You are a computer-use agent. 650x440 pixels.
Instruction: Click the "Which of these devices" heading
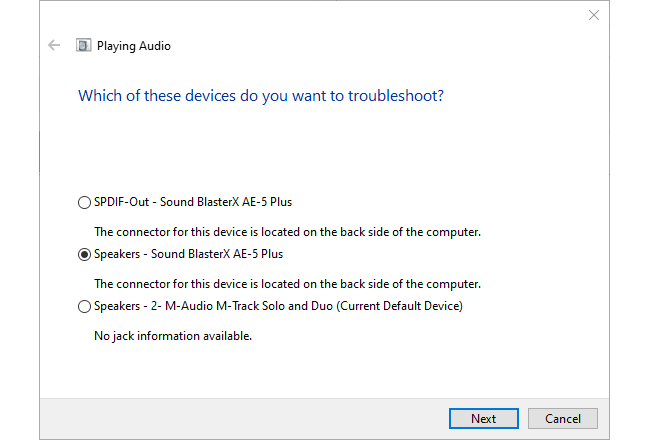[x=260, y=96]
